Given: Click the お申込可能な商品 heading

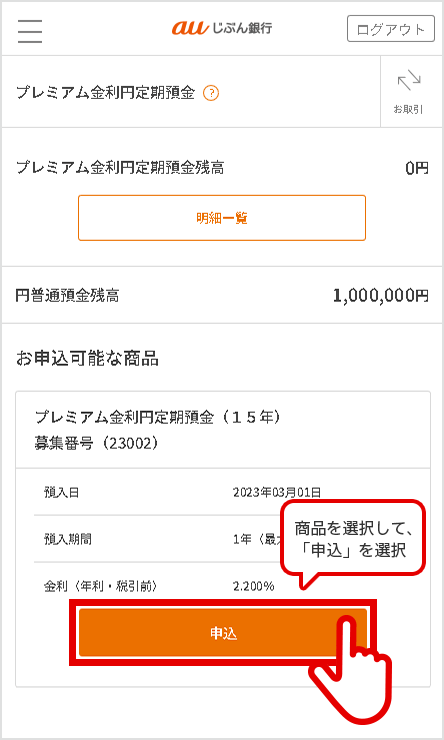Looking at the screenshot, I should click(x=87, y=359).
